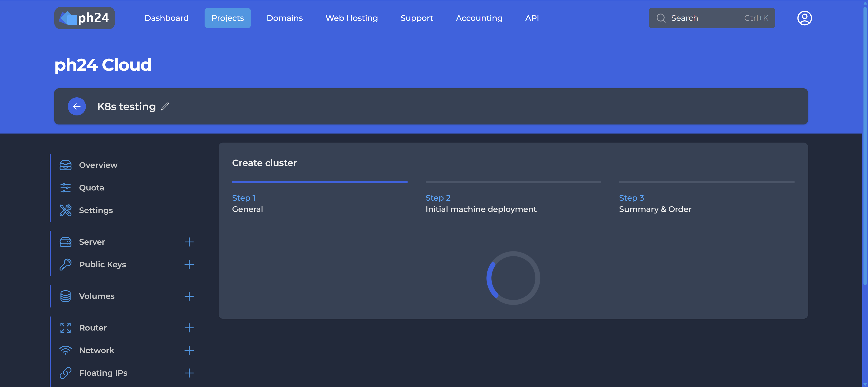The image size is (868, 387).
Task: Add a new Server with plus icon
Action: tap(189, 242)
